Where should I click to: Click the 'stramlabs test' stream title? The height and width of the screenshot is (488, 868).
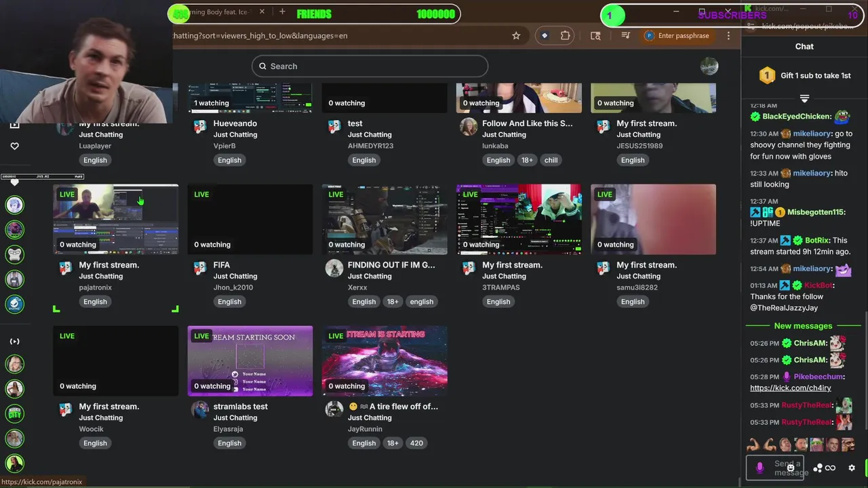click(240, 407)
